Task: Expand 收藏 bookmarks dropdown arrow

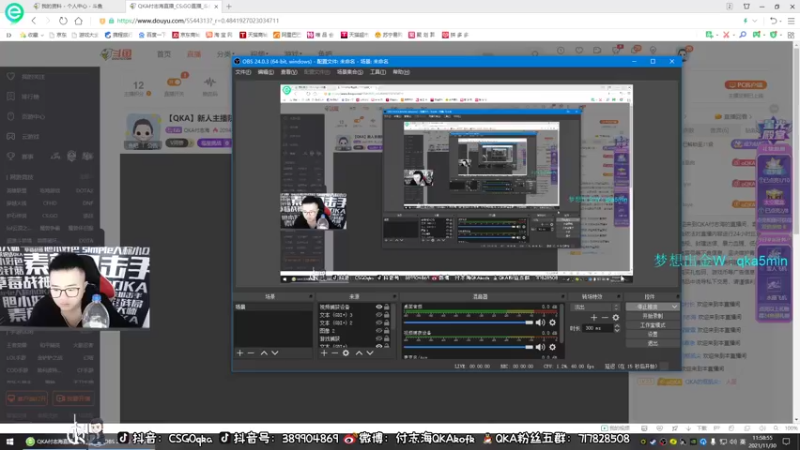Action: point(42,35)
